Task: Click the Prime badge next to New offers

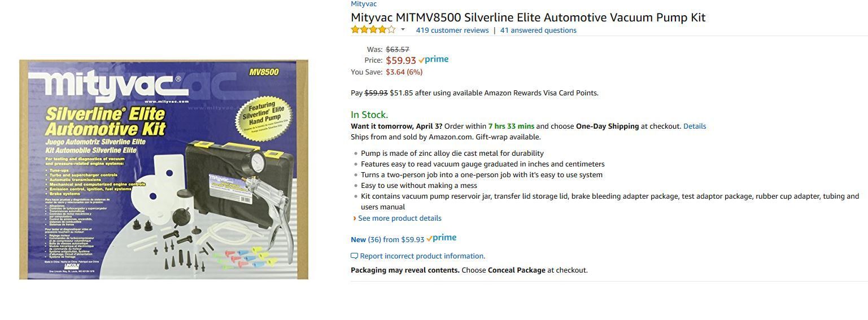Action: [442, 238]
